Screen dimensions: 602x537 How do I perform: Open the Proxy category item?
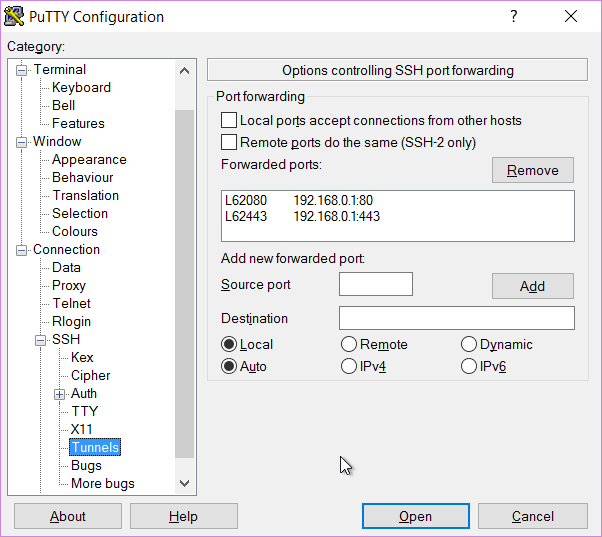(x=69, y=285)
